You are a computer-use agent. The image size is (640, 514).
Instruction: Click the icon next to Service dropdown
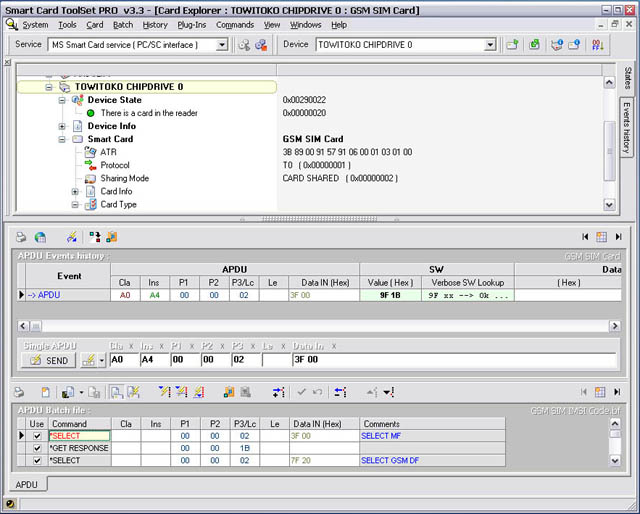(245, 45)
